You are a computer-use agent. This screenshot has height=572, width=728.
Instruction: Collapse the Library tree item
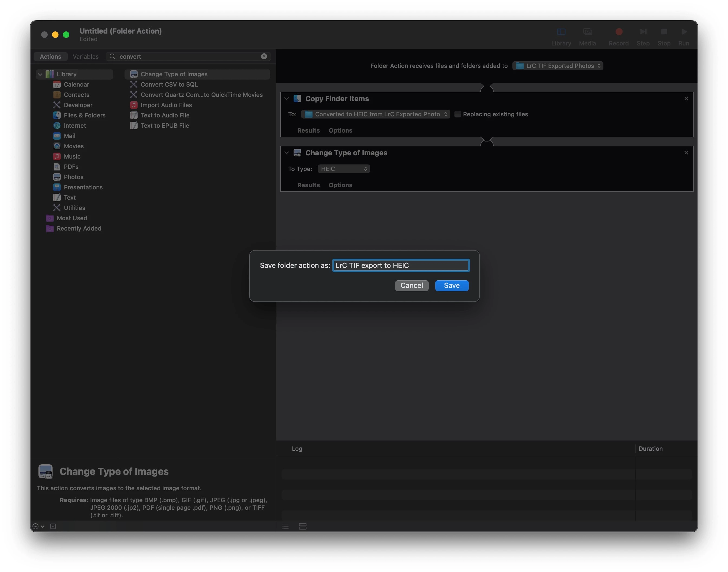point(40,74)
